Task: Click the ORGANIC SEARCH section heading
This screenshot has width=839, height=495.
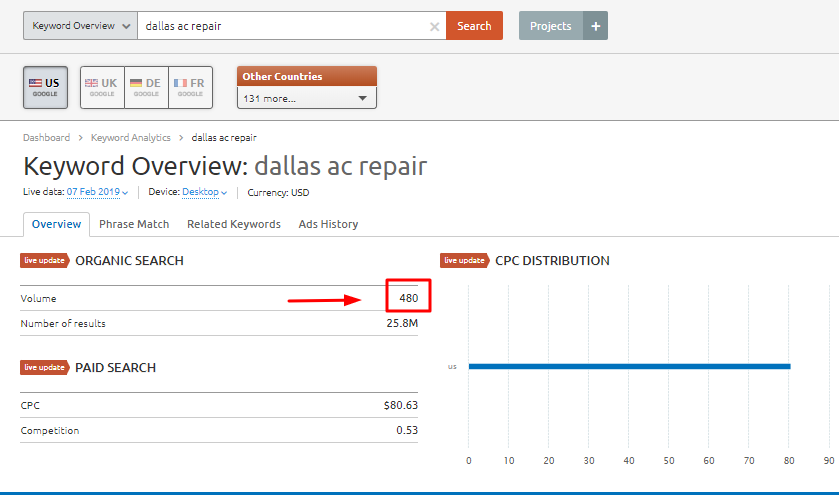Action: (129, 261)
